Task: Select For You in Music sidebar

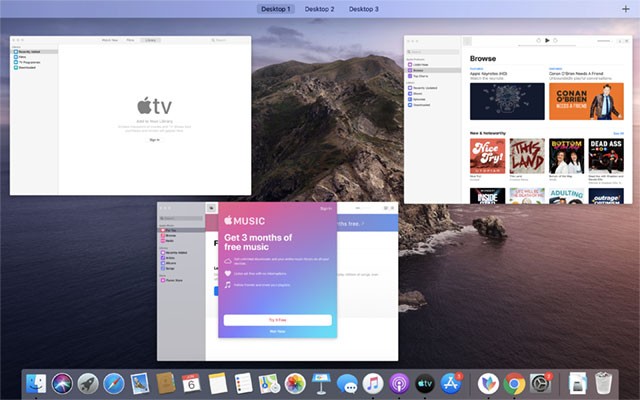Action: click(x=181, y=230)
